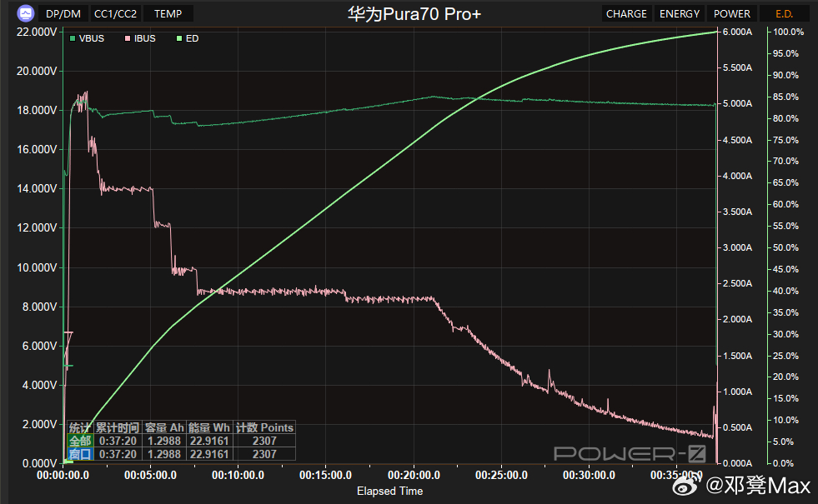818x504 pixels.
Task: Click the 00:00:00.0 time axis label
Action: click(63, 476)
